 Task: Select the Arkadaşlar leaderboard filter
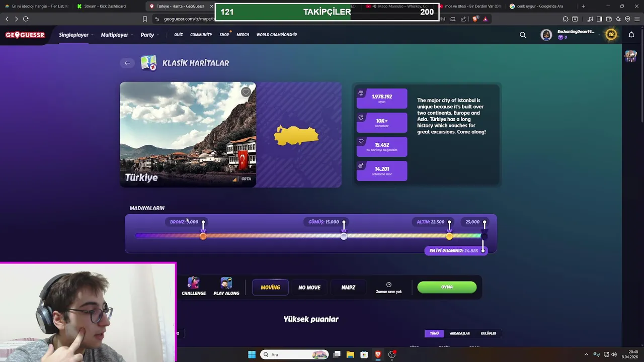[x=459, y=333]
